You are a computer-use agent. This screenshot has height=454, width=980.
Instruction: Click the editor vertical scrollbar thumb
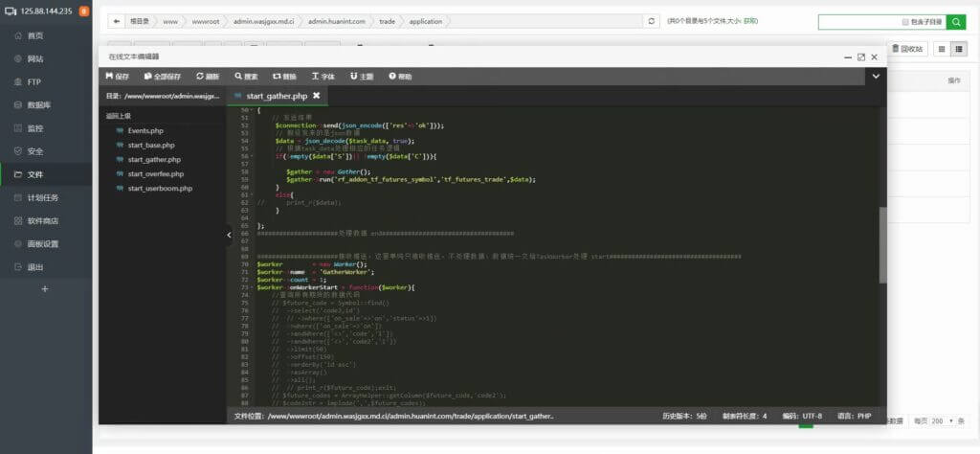click(x=882, y=244)
